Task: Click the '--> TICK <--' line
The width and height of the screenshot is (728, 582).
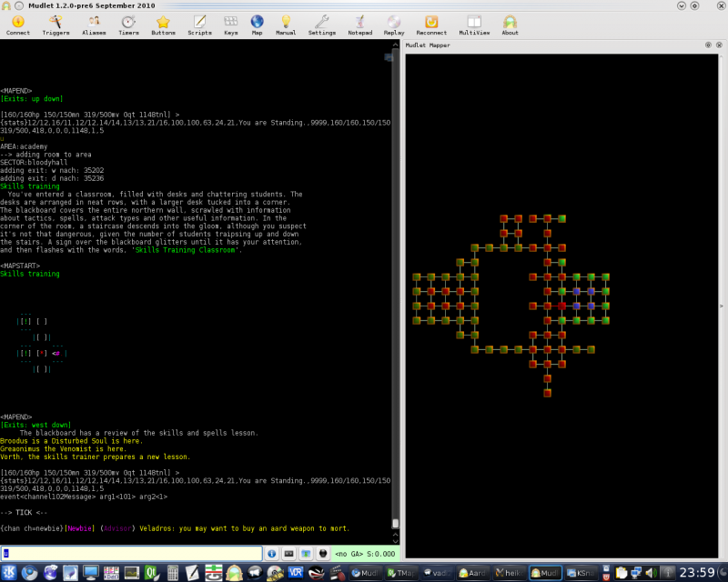Action: click(24, 512)
